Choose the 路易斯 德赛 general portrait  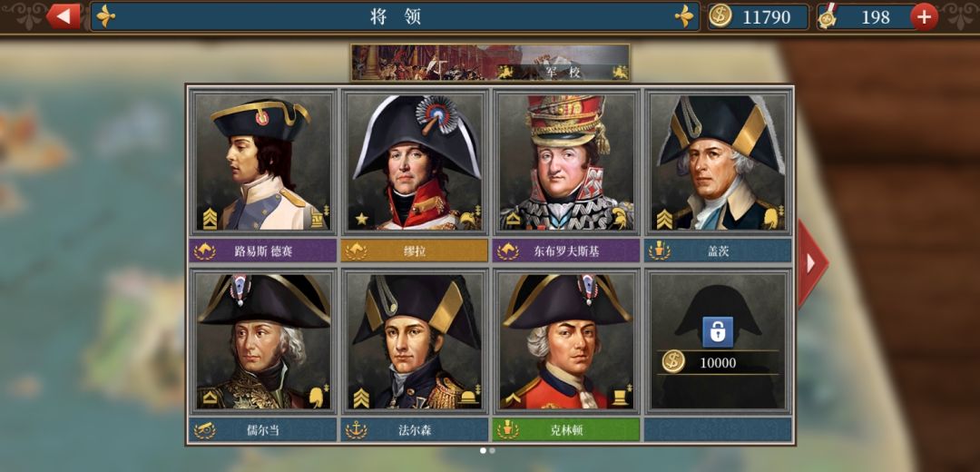(x=262, y=163)
